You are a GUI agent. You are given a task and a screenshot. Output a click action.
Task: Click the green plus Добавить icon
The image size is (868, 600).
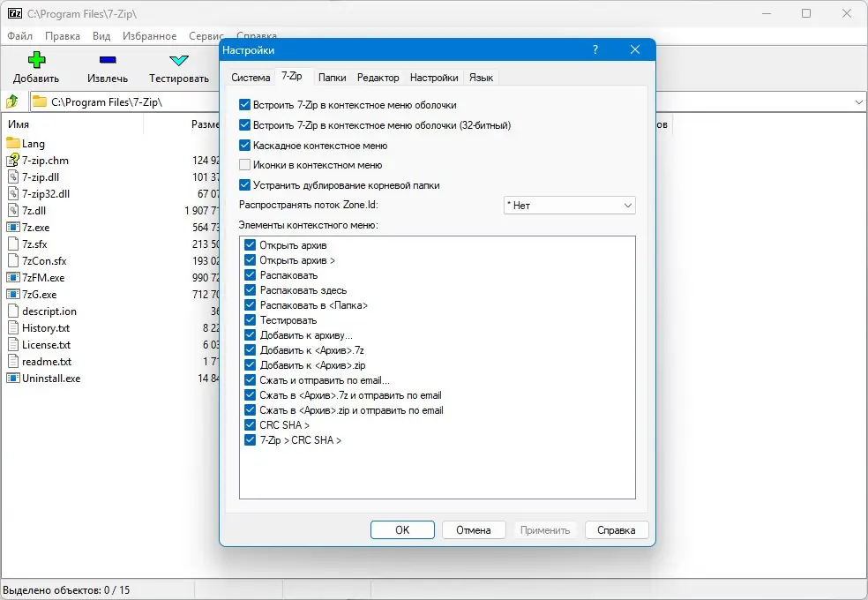pyautogui.click(x=36, y=60)
